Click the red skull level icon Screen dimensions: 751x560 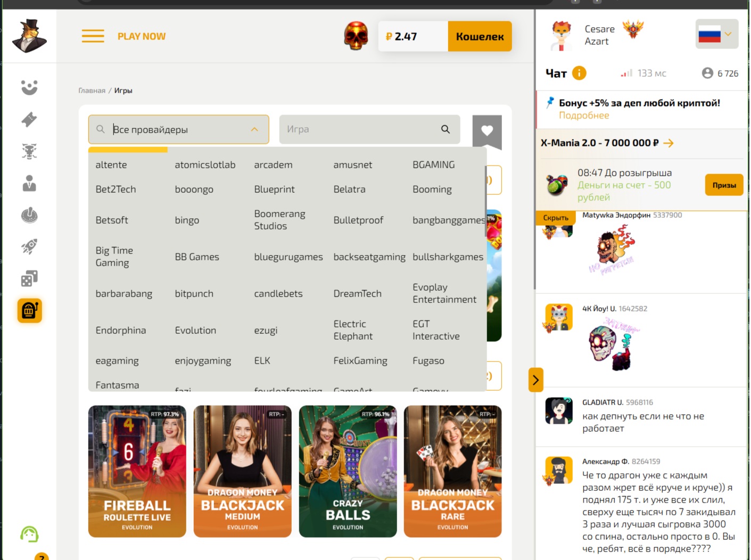click(356, 36)
